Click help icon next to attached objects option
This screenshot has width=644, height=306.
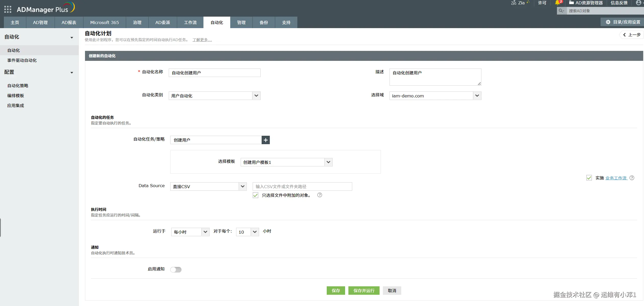click(x=320, y=195)
